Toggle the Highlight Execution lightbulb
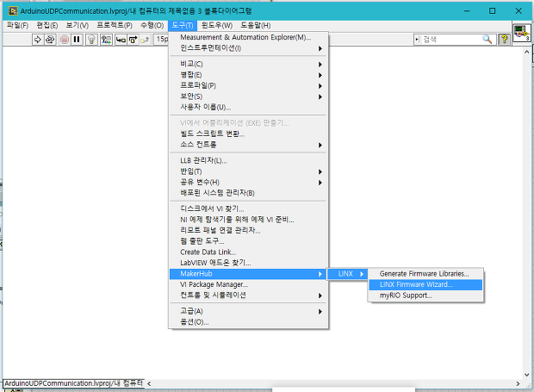 click(x=91, y=40)
